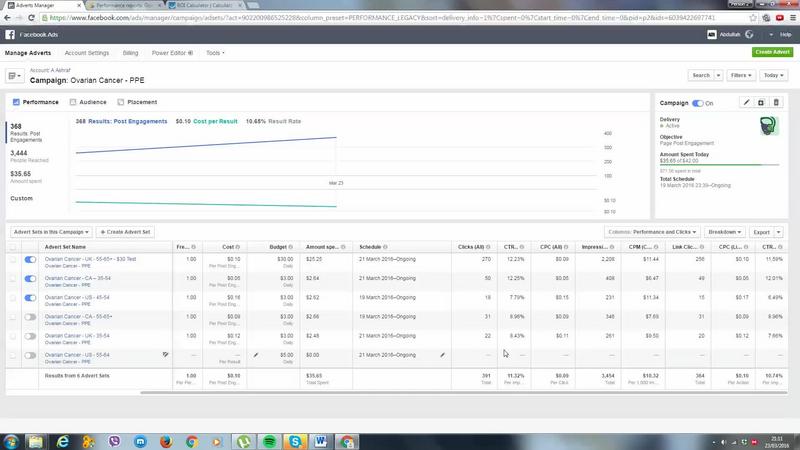Open Firefox from the taskbar

[166, 441]
